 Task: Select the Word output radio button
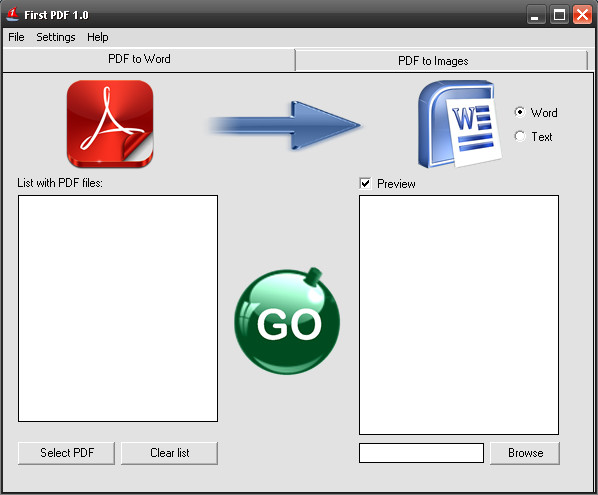tap(519, 112)
